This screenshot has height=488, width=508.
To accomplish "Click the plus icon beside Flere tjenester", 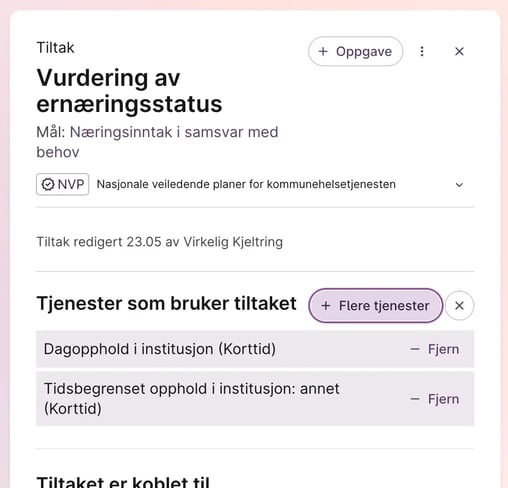I will point(326,306).
